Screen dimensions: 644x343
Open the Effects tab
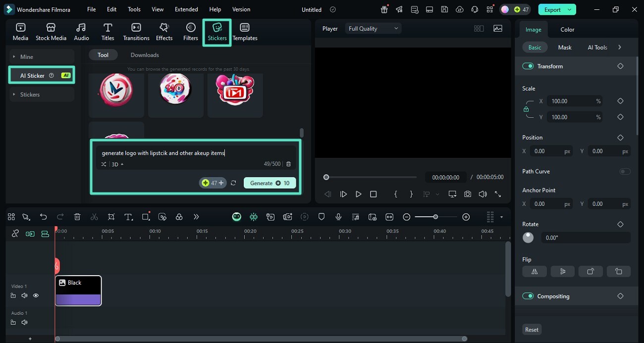tap(164, 32)
